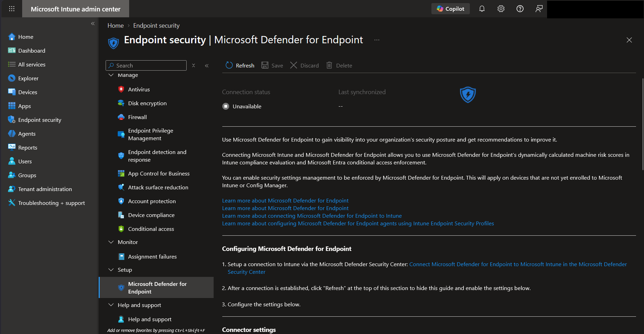Click the Unavailable connection status text

pos(247,106)
